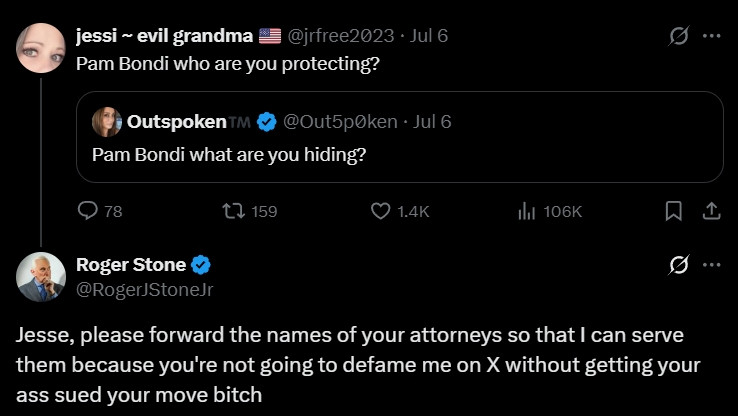Open jessi ~ evil grandma profile picture
The width and height of the screenshot is (738, 416).
40,48
